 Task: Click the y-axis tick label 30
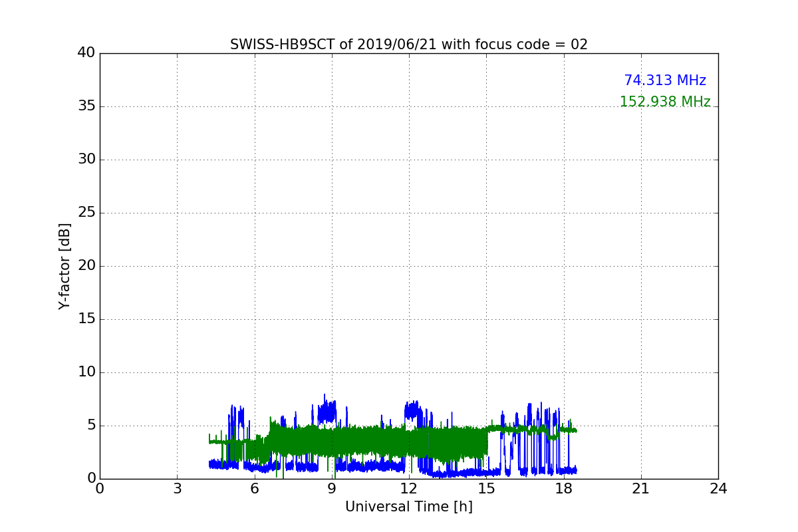pyautogui.click(x=86, y=160)
